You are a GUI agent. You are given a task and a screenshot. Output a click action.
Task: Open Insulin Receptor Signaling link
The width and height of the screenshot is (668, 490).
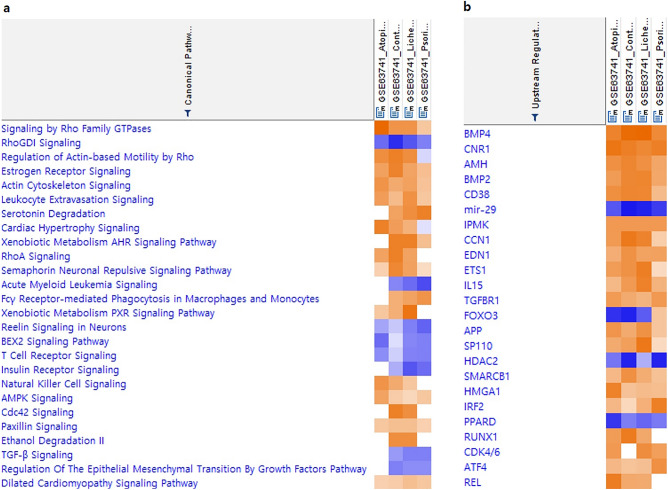60,370
